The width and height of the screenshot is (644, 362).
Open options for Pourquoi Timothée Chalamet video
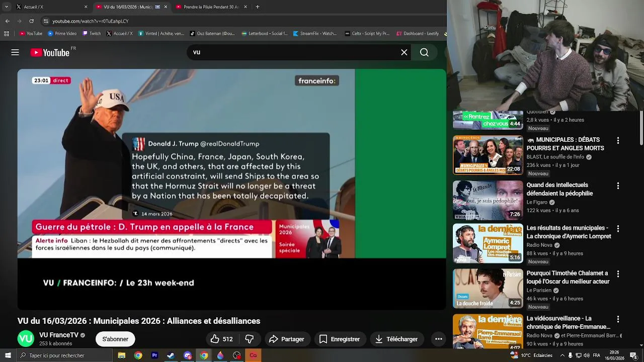(x=618, y=275)
